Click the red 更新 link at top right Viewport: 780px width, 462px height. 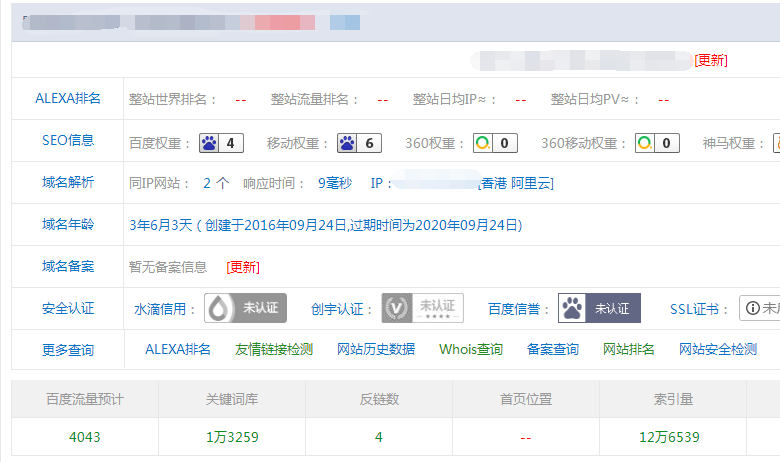pyautogui.click(x=711, y=60)
